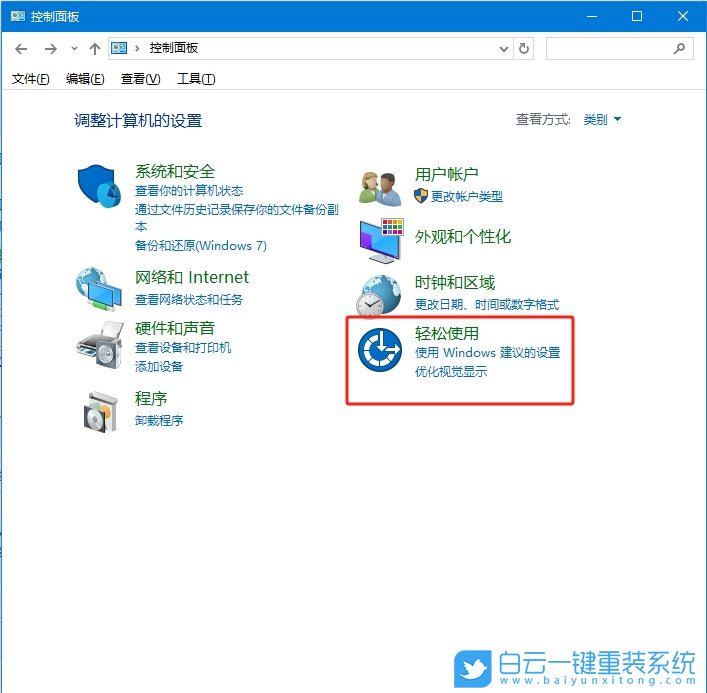This screenshot has height=693, width=707.
Task: Click 控制面板 breadcrumb in address bar
Action: (x=174, y=48)
